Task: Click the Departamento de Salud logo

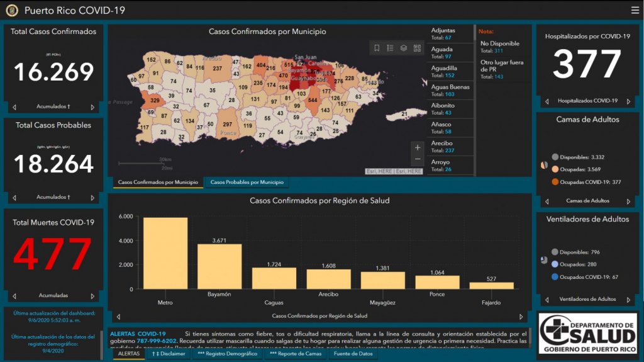Action: (x=588, y=334)
